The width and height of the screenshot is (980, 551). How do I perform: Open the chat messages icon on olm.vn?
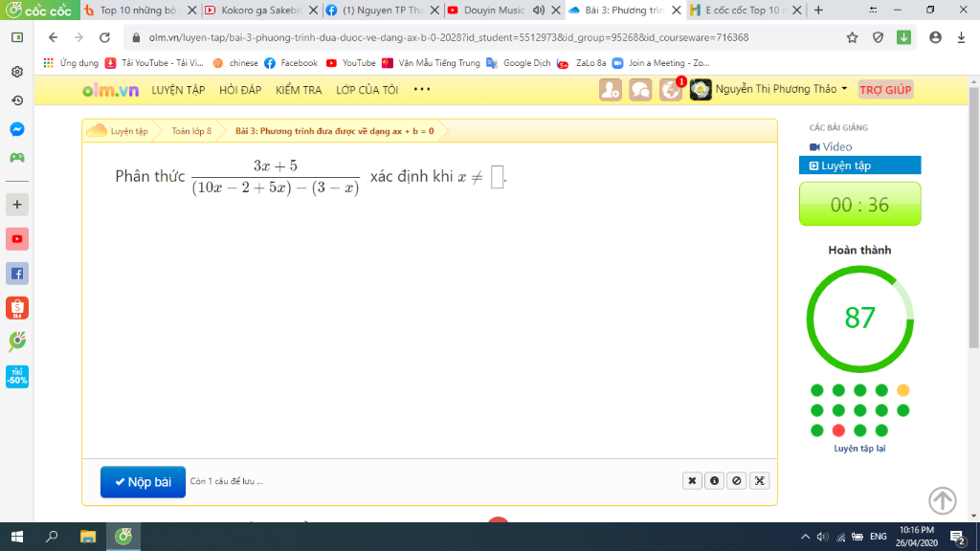pyautogui.click(x=640, y=90)
